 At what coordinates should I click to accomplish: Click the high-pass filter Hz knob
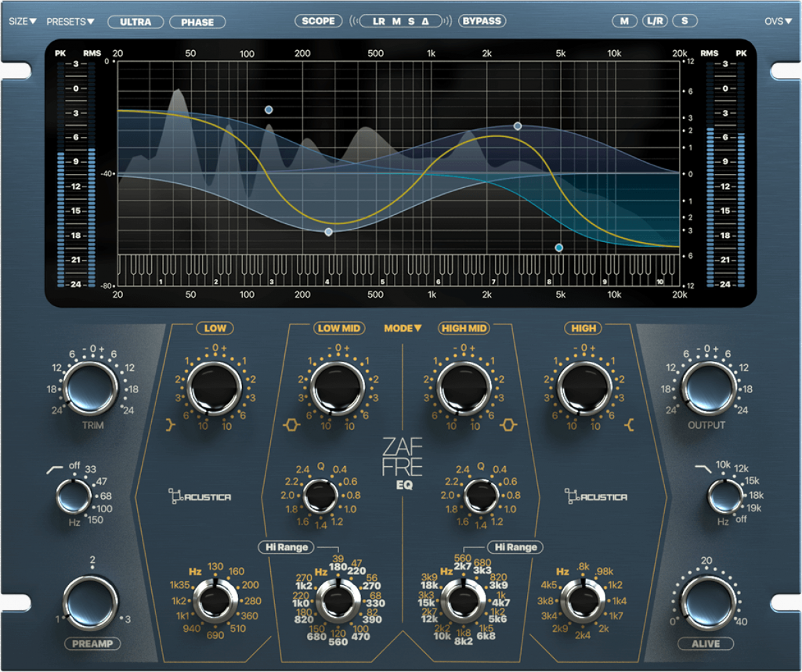(x=74, y=496)
